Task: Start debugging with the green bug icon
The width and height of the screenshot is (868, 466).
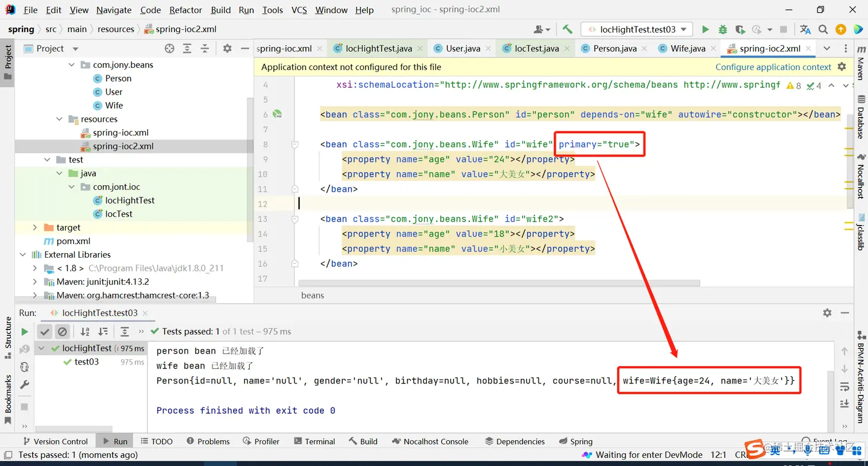Action: (x=723, y=29)
